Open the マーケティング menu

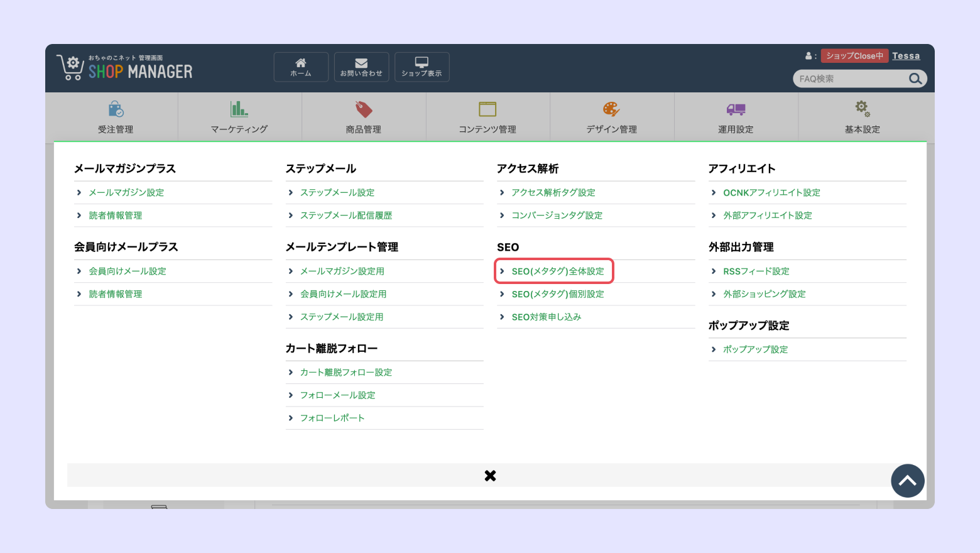[239, 118]
